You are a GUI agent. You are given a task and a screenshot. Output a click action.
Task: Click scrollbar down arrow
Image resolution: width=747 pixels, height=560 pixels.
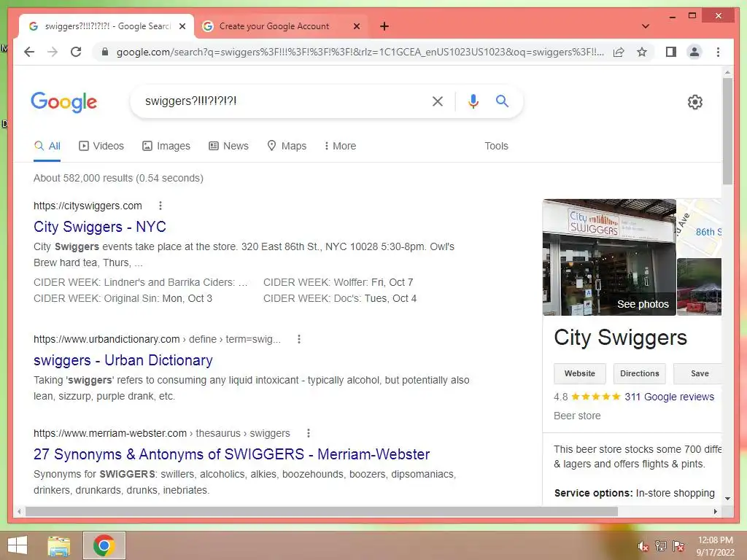tap(727, 499)
